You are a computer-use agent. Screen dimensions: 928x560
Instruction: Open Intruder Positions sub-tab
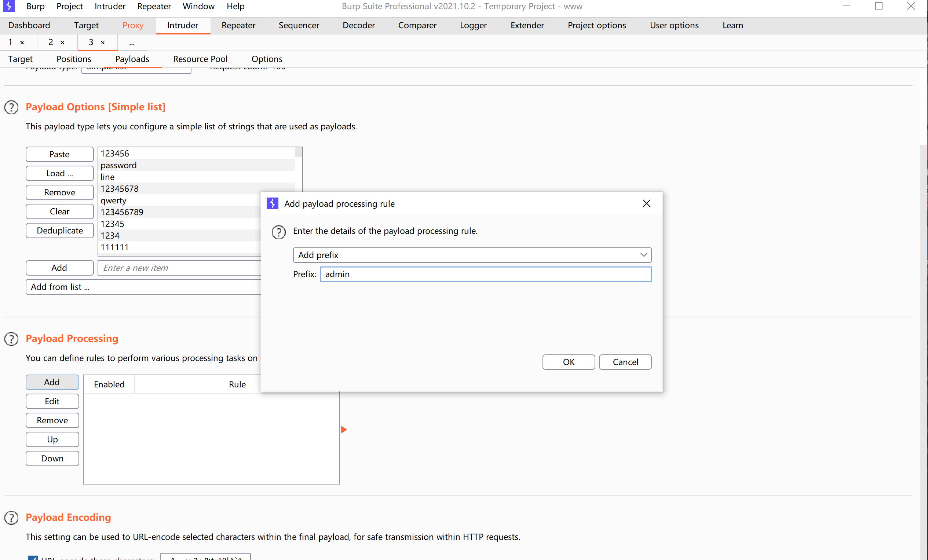(x=74, y=59)
